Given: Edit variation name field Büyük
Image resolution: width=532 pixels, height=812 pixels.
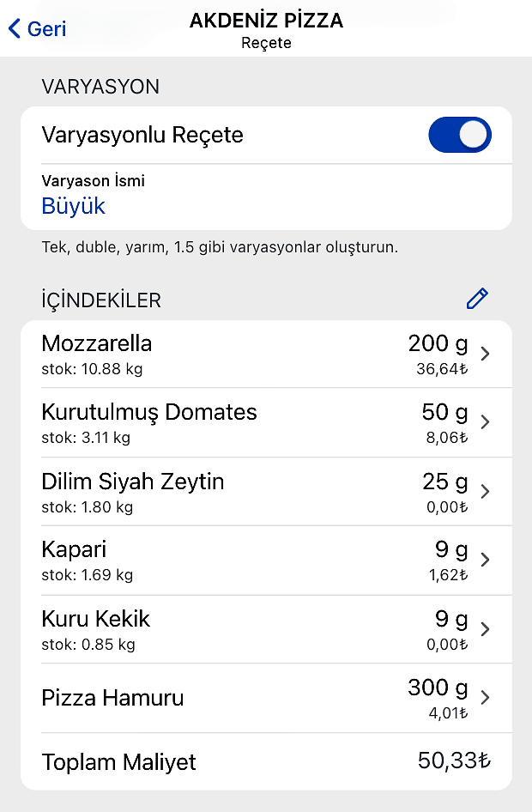Looking at the screenshot, I should (x=74, y=206).
